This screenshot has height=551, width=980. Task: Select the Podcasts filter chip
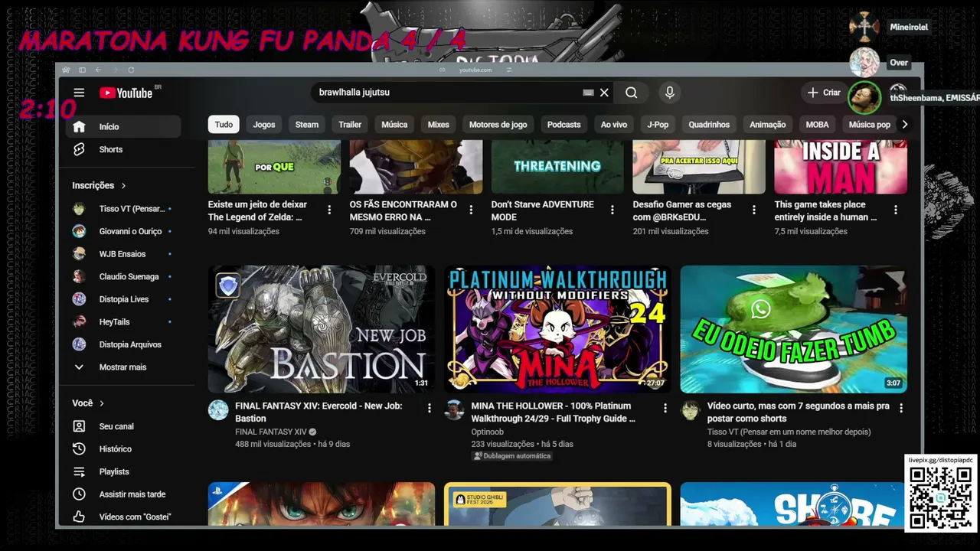point(564,124)
